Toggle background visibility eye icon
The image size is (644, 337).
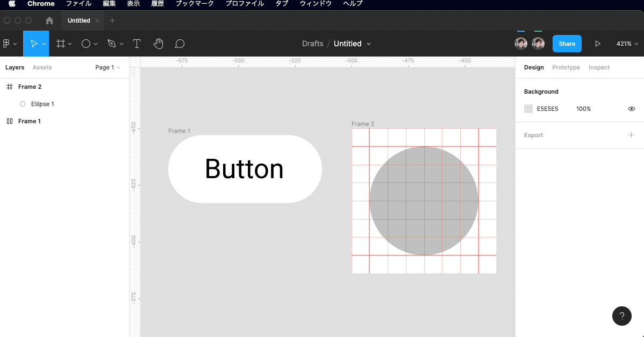pyautogui.click(x=632, y=109)
